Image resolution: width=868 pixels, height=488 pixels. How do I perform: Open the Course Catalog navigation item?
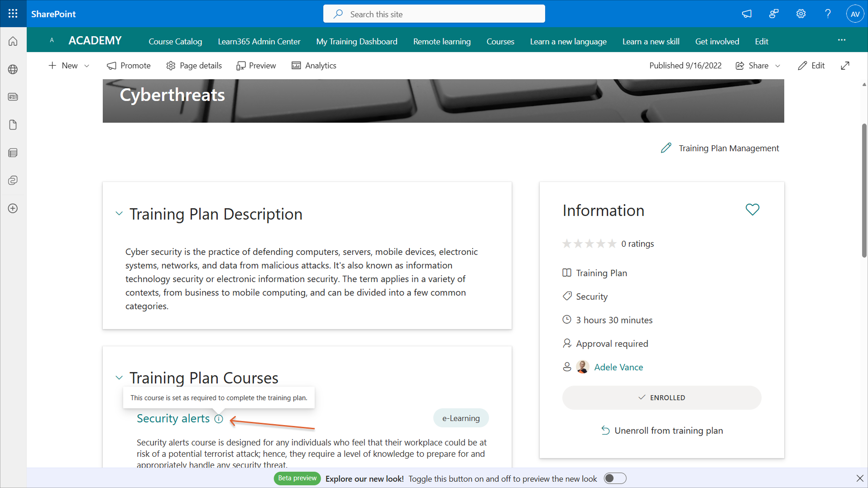[175, 41]
